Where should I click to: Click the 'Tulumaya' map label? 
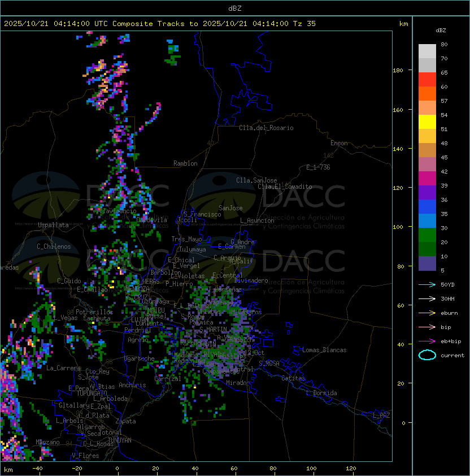(x=193, y=249)
